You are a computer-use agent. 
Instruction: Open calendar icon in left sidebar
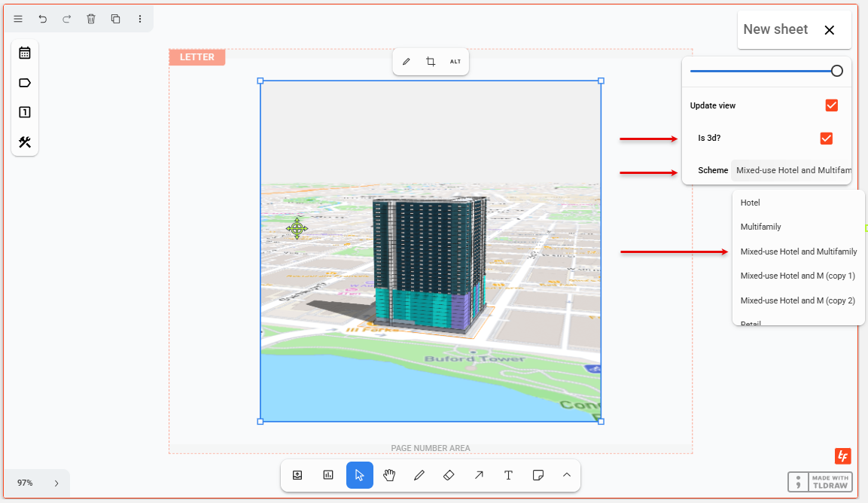[25, 53]
